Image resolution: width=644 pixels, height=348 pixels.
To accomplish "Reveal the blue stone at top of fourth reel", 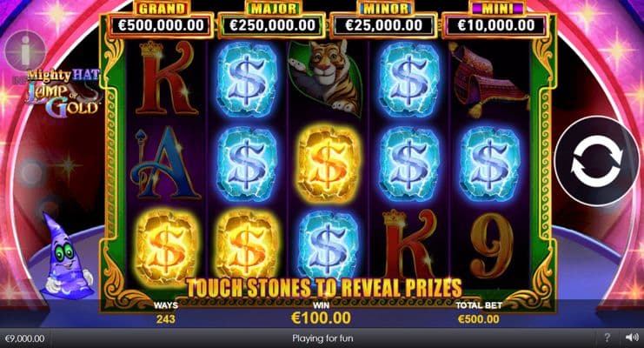I will pyautogui.click(x=409, y=80).
